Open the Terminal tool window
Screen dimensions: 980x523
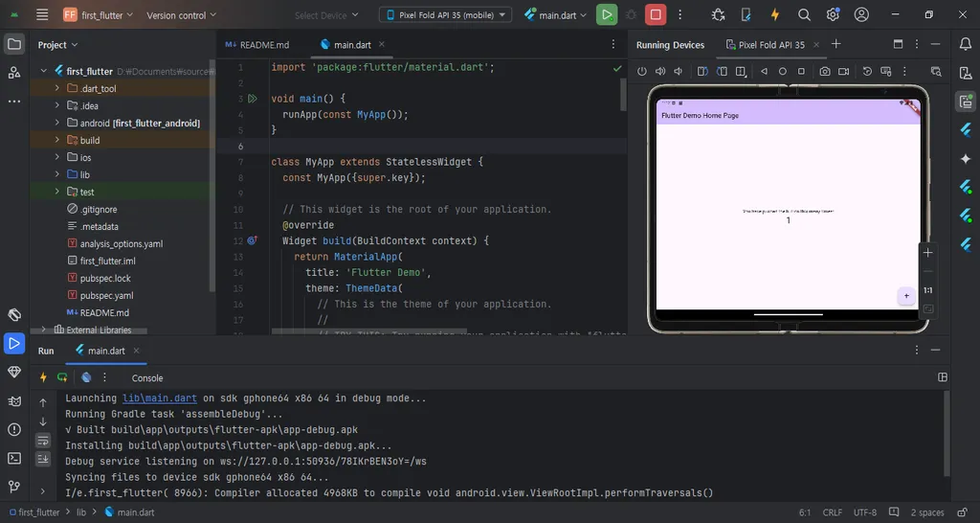tap(14, 459)
